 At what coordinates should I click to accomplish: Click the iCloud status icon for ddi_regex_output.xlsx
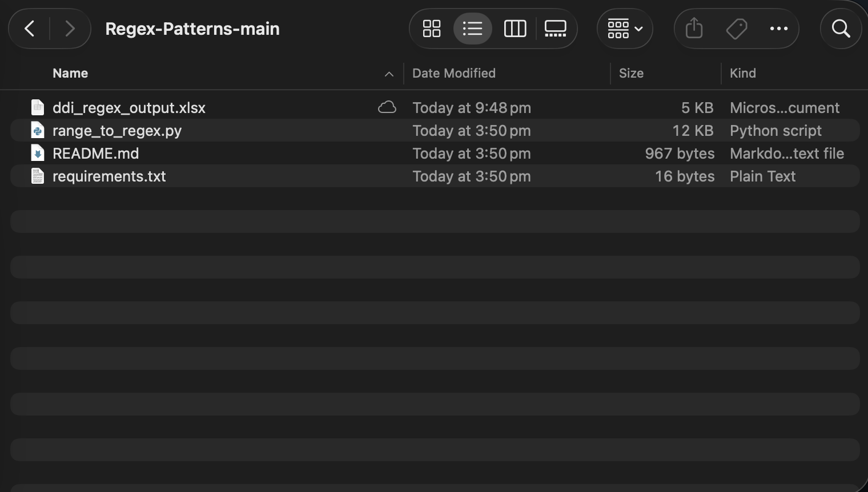point(387,107)
